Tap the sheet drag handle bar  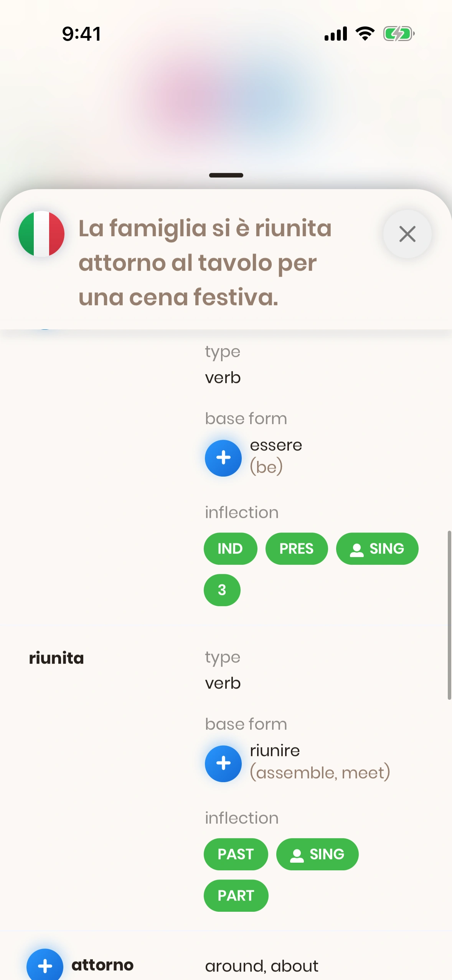[x=226, y=175]
